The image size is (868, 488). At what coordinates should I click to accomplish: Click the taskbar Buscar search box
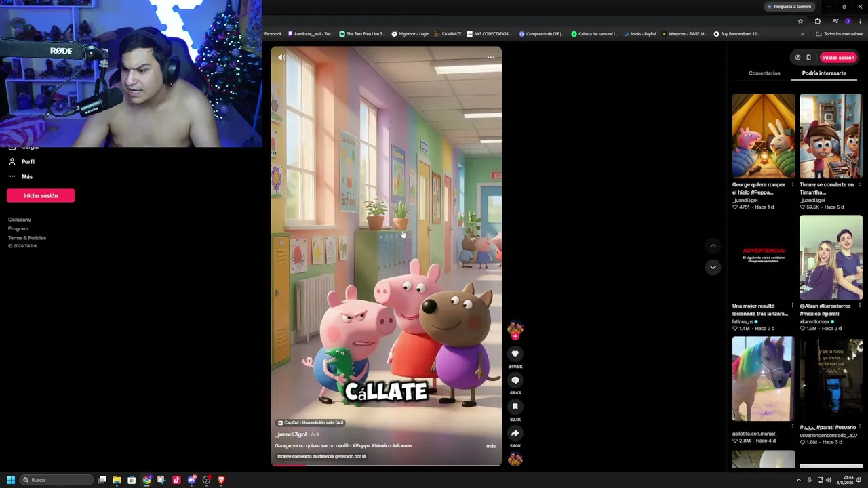coord(57,480)
